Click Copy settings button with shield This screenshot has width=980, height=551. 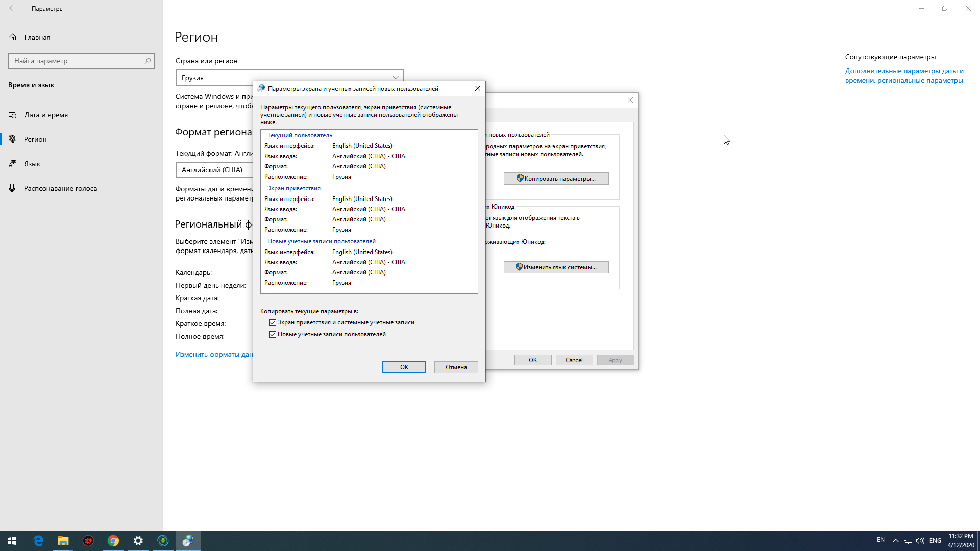[556, 179]
